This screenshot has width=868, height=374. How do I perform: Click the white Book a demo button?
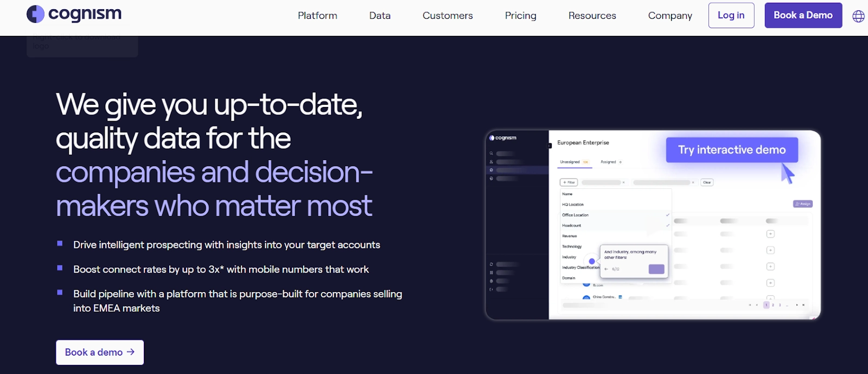coord(100,352)
